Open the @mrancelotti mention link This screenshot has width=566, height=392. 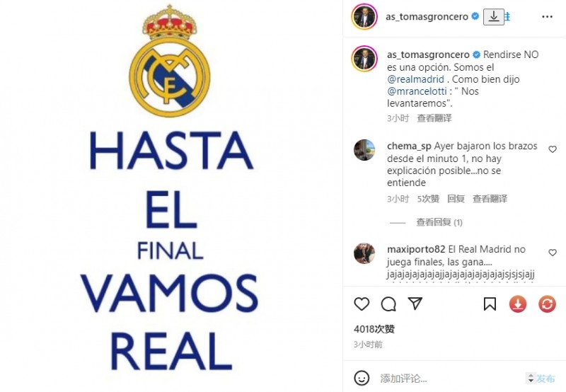tap(417, 91)
